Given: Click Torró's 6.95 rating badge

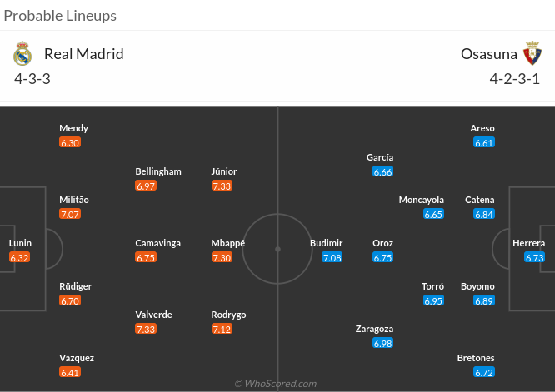Looking at the screenshot, I should pyautogui.click(x=433, y=300).
